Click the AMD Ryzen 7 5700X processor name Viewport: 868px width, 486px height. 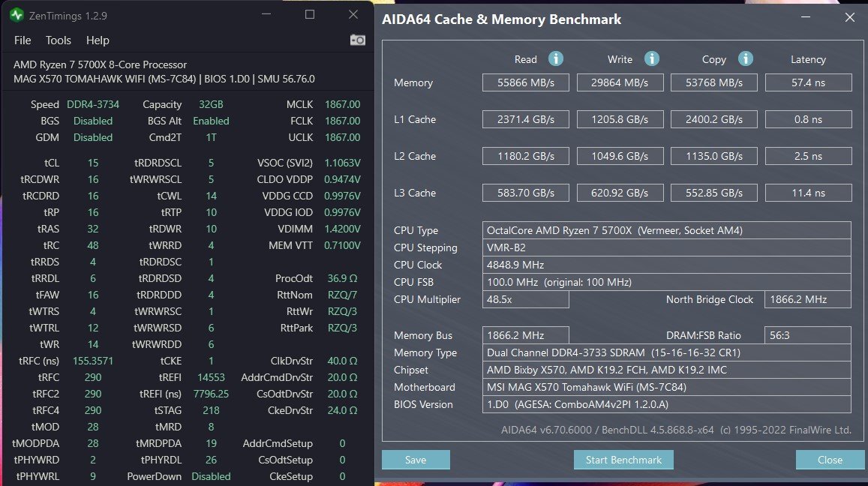pyautogui.click(x=101, y=64)
